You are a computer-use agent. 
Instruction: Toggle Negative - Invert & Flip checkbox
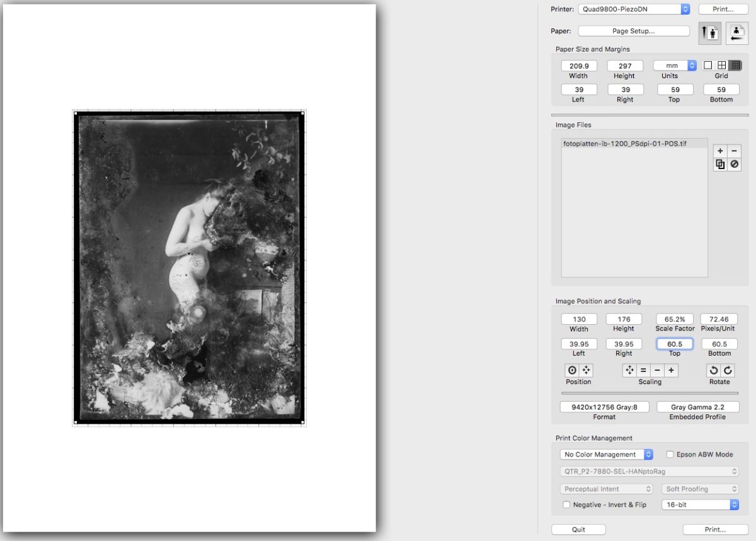click(566, 504)
